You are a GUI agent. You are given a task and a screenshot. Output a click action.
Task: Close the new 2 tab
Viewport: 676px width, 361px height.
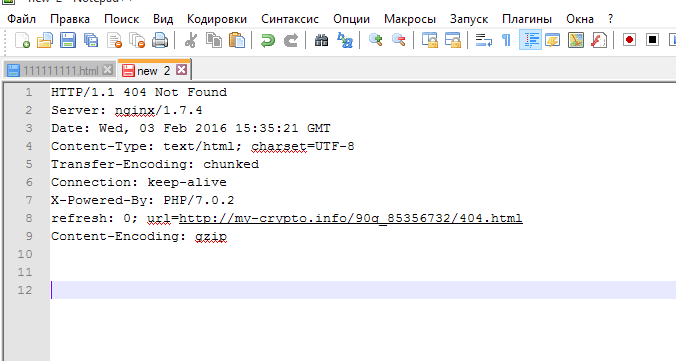[x=182, y=69]
